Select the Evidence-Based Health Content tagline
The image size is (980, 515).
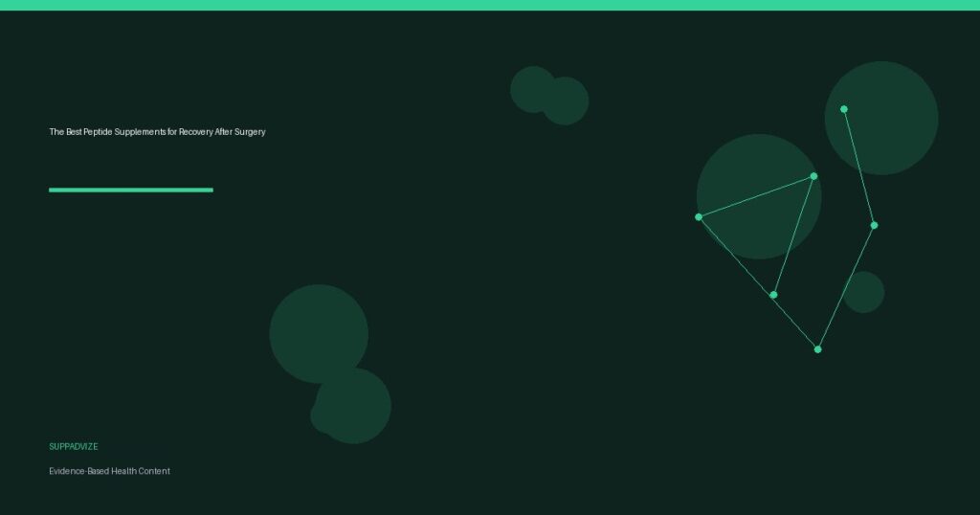[x=109, y=471]
